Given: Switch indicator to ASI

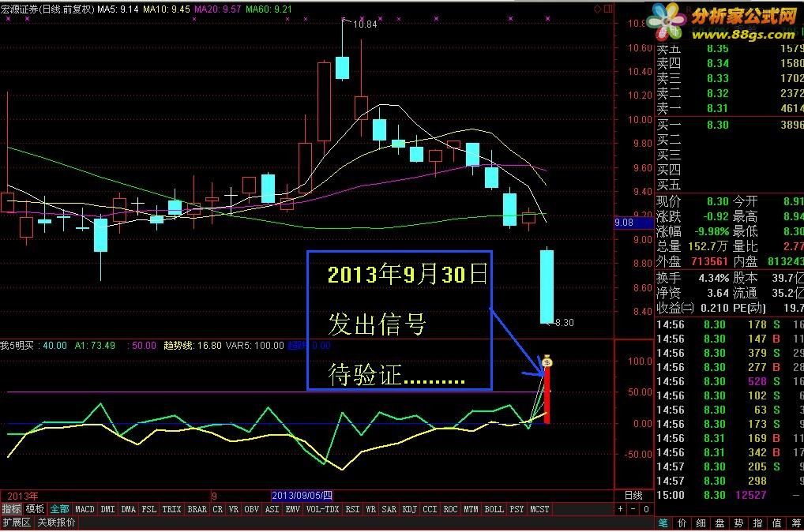Looking at the screenshot, I should point(272,509).
